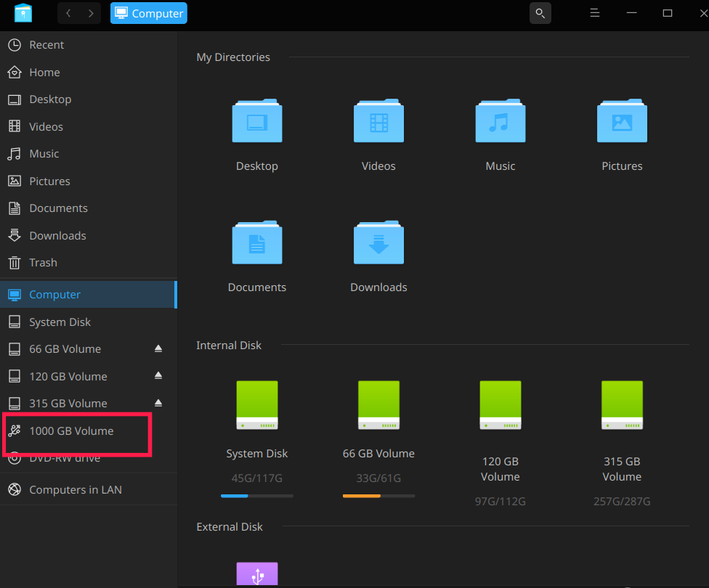Select 1000 GB Volume in sidebar

point(71,431)
